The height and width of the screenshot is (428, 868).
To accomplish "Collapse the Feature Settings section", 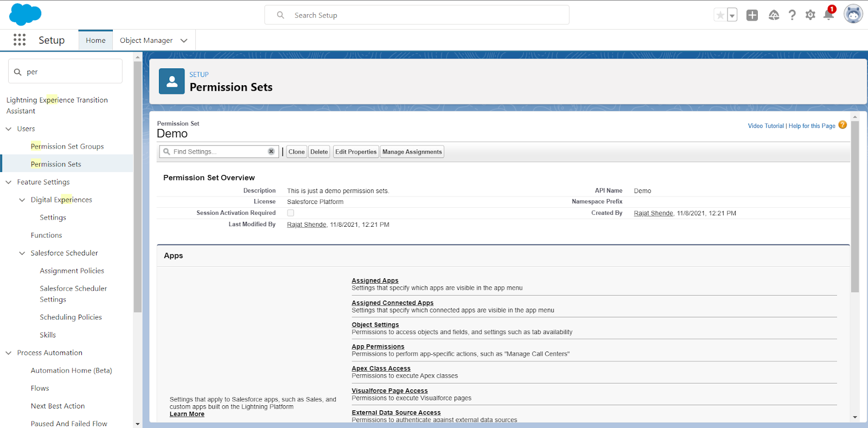I will [x=9, y=182].
